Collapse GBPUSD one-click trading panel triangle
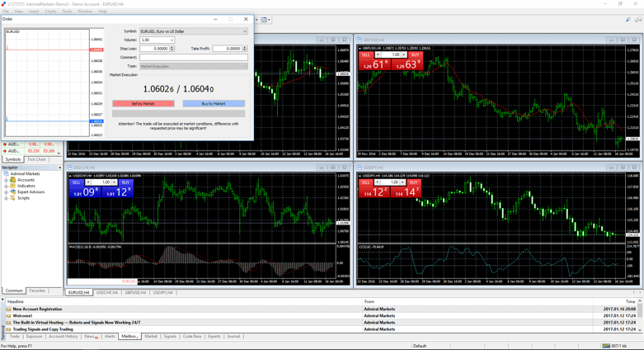This screenshot has width=644, height=350. [360, 49]
